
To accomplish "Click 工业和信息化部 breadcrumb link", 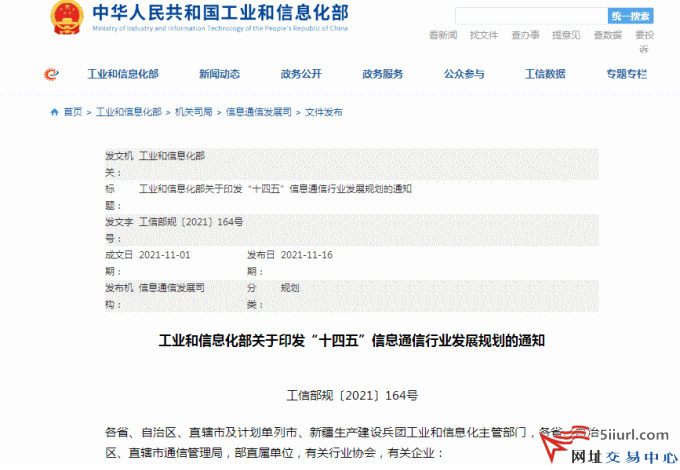I will click(x=129, y=112).
